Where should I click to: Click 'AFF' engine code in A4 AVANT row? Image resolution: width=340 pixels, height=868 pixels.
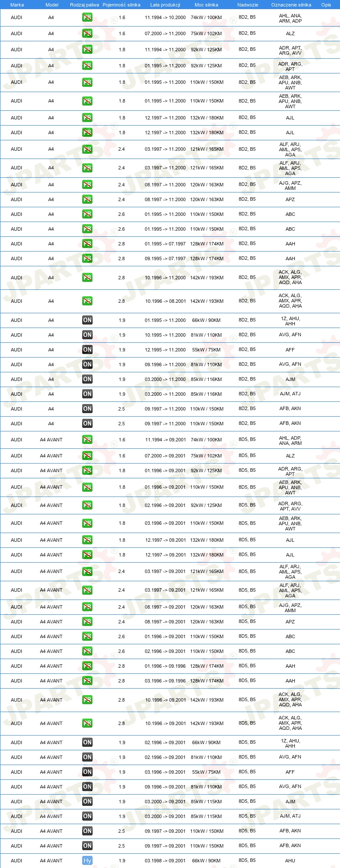[x=290, y=772]
